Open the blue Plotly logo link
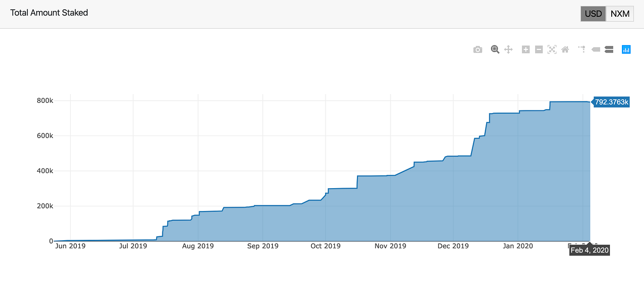The width and height of the screenshot is (644, 295). tap(626, 50)
